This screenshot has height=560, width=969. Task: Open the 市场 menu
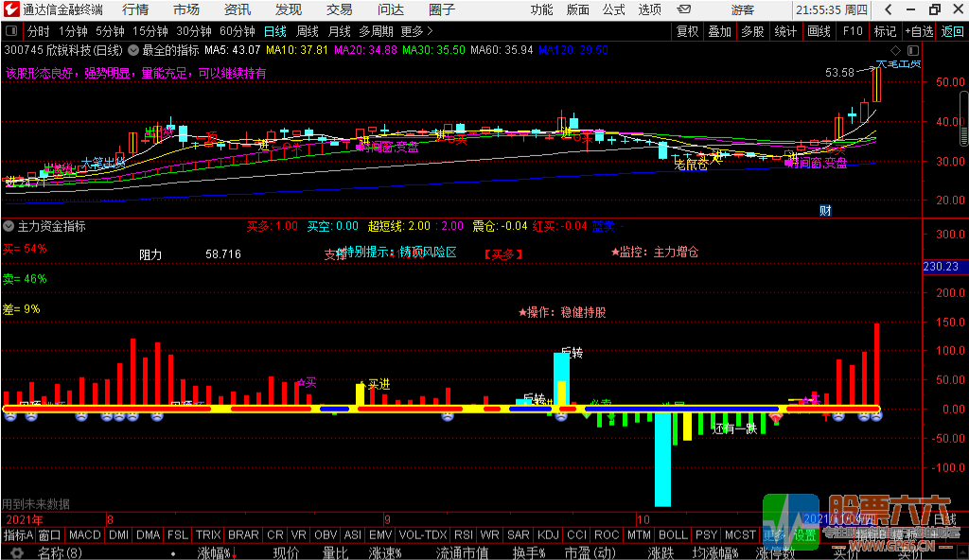[186, 9]
